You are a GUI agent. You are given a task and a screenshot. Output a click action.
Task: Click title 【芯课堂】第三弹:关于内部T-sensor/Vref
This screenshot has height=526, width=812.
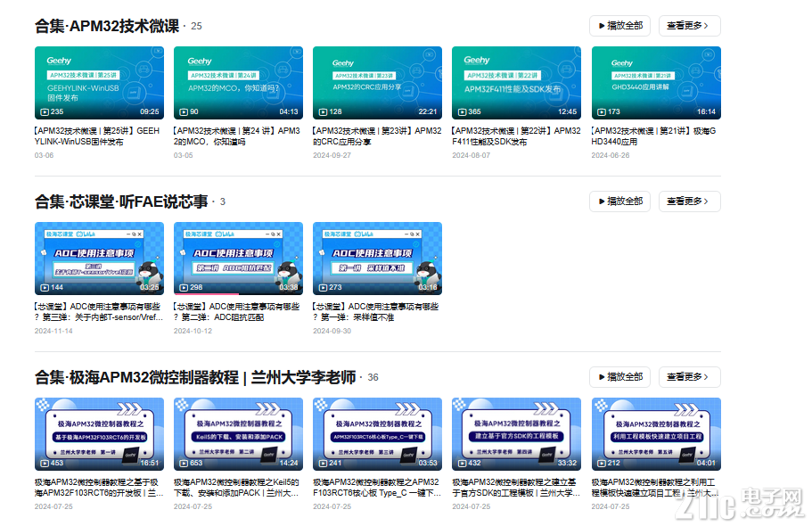pyautogui.click(x=98, y=312)
